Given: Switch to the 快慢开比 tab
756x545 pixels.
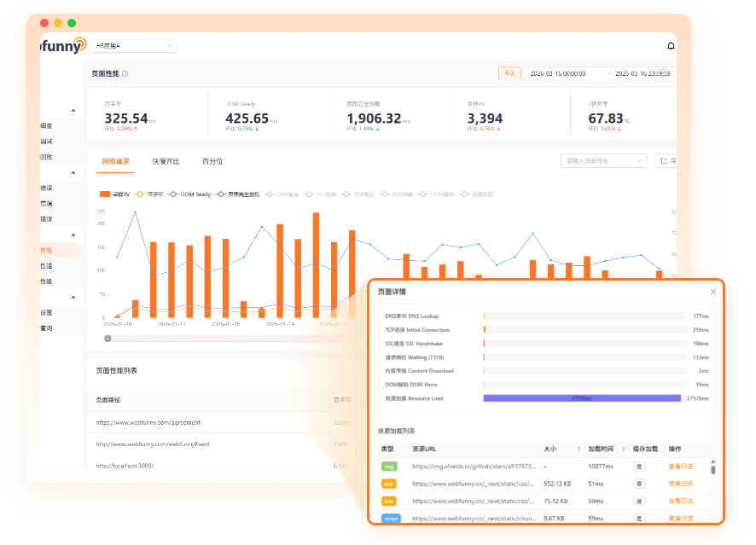Looking at the screenshot, I should (x=166, y=161).
